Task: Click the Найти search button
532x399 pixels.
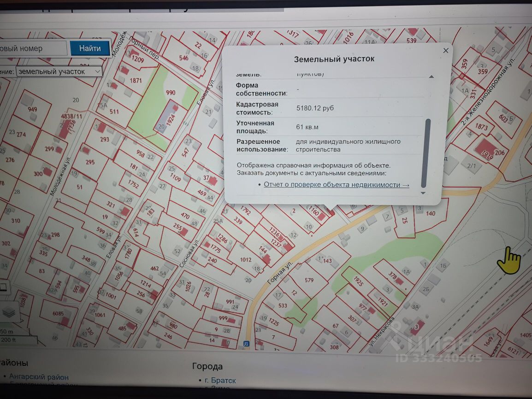Action: (90, 48)
